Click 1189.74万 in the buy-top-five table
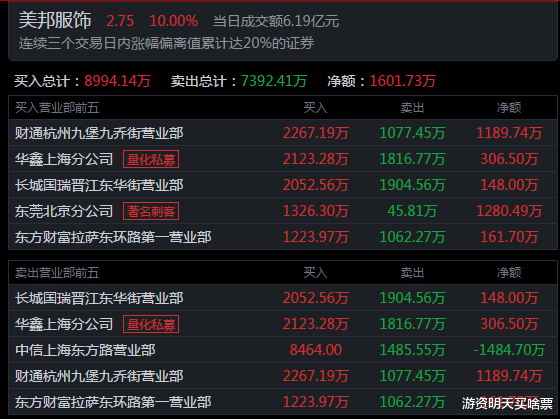The image size is (560, 419). tap(509, 133)
